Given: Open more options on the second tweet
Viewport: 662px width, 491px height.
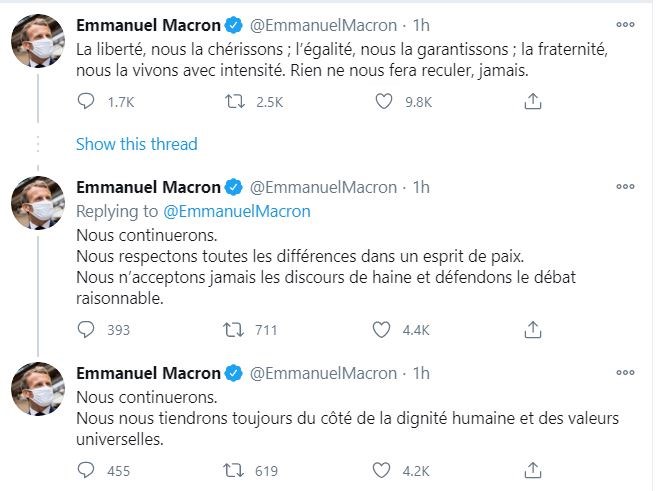Looking at the screenshot, I should pyautogui.click(x=625, y=188).
